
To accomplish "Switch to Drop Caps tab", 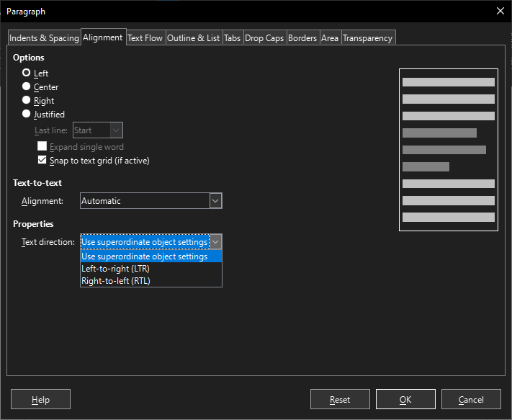I will click(x=264, y=38).
